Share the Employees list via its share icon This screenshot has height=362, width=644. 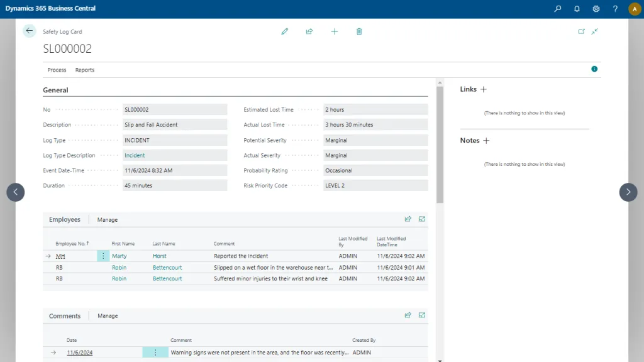coord(408,219)
